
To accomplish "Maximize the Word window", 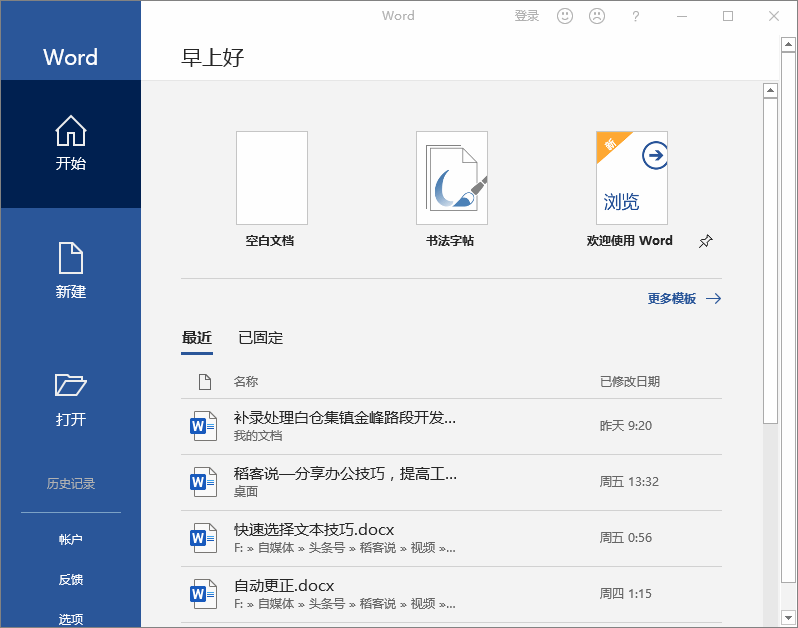I will [728, 16].
